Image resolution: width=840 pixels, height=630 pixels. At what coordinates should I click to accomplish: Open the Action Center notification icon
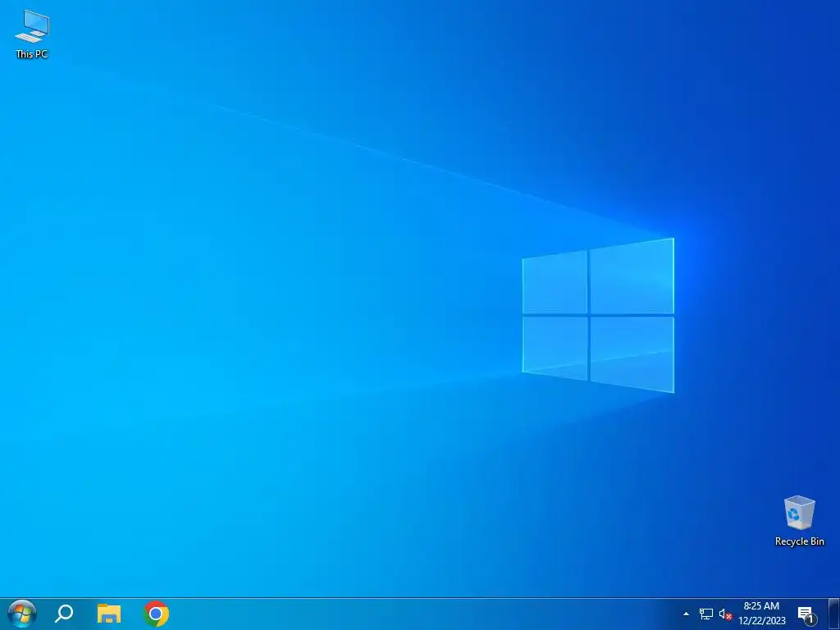coord(807,615)
